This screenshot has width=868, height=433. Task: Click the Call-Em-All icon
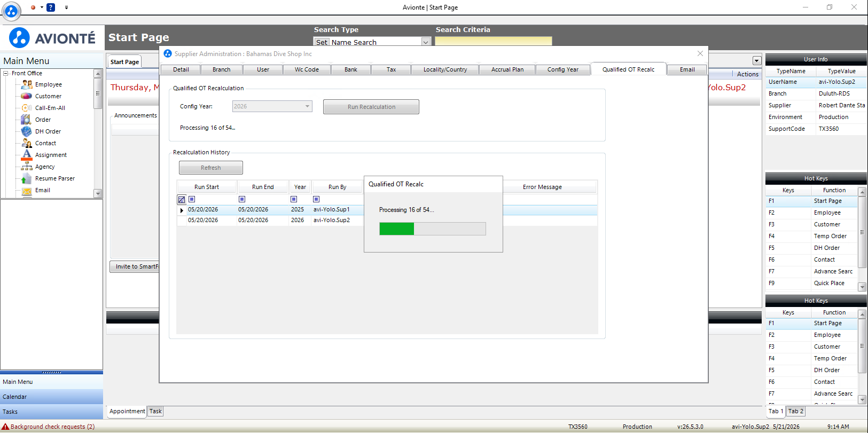(27, 108)
